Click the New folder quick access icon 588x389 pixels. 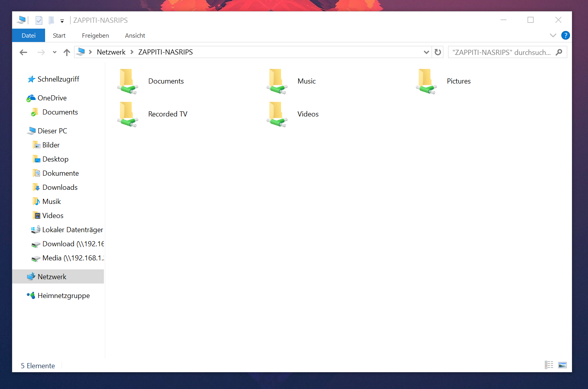[51, 20]
